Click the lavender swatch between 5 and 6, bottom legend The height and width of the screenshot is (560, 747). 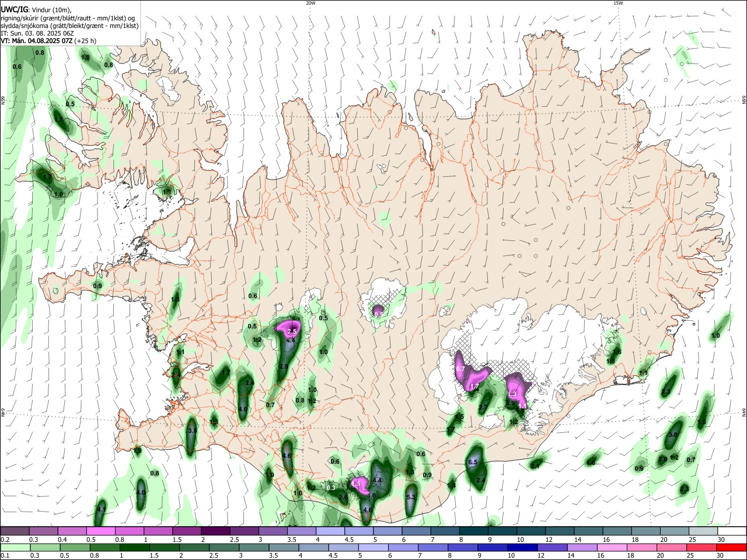(373, 547)
